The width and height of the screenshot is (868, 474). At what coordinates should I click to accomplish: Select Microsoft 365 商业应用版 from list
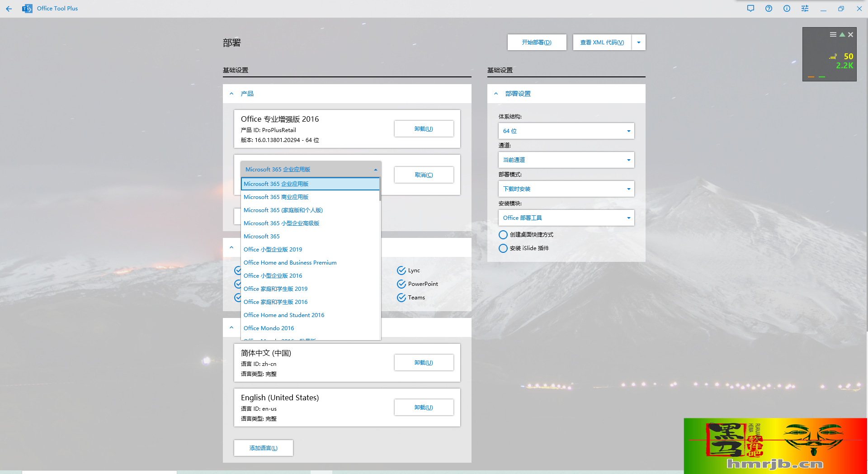(x=310, y=197)
